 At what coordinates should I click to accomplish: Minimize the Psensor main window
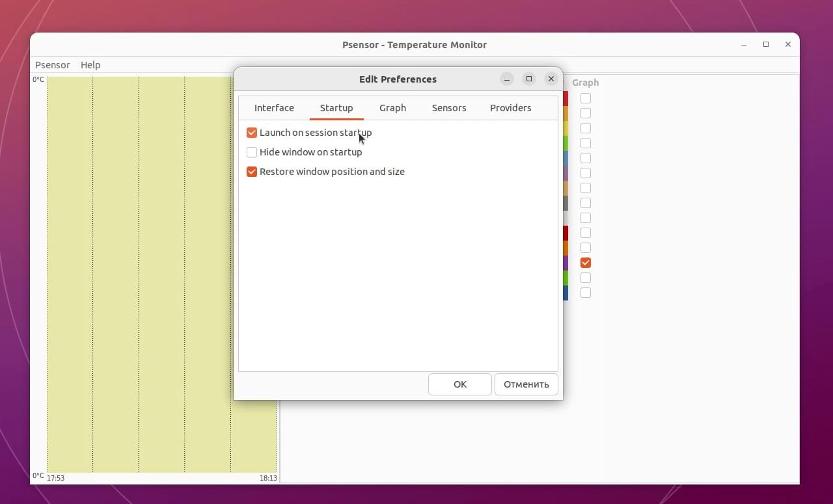tap(744, 45)
